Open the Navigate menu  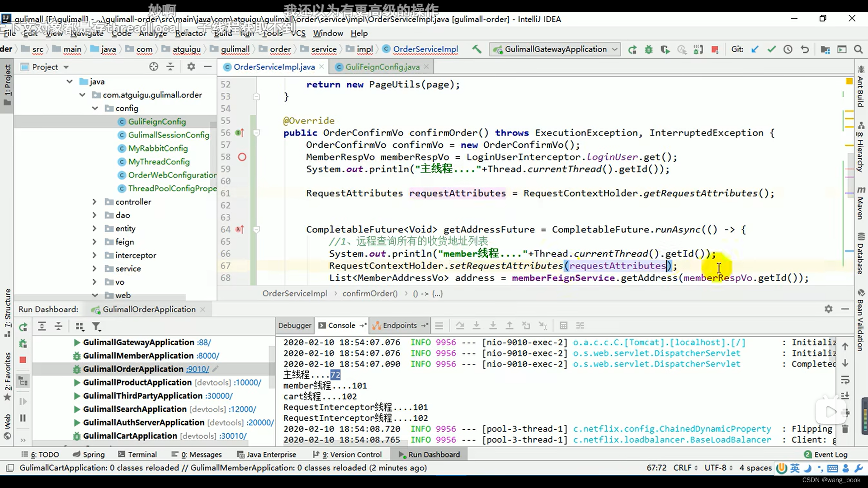coord(87,33)
